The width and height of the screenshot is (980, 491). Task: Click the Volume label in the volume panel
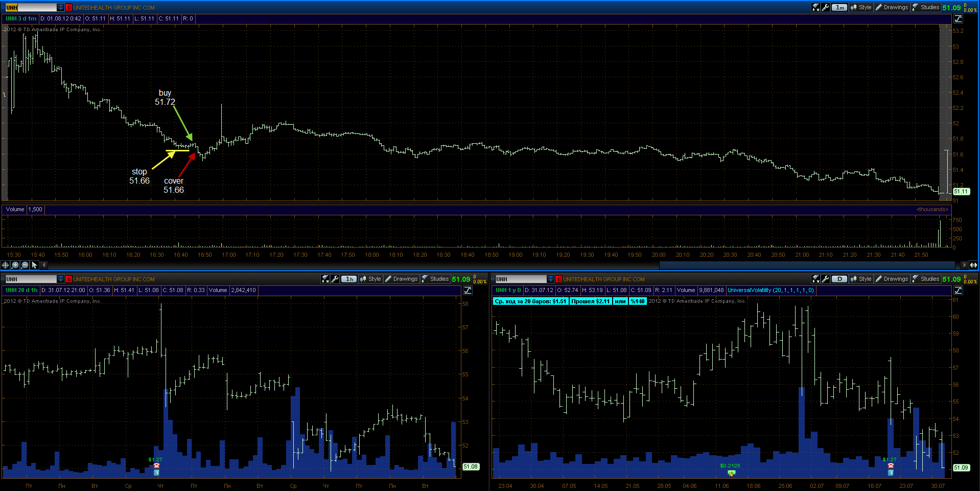[x=15, y=209]
